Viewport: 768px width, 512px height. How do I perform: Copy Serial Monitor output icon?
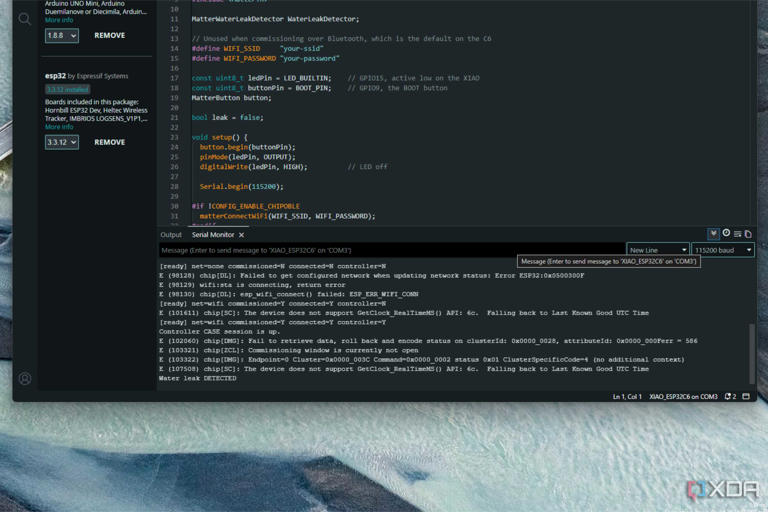coord(748,234)
